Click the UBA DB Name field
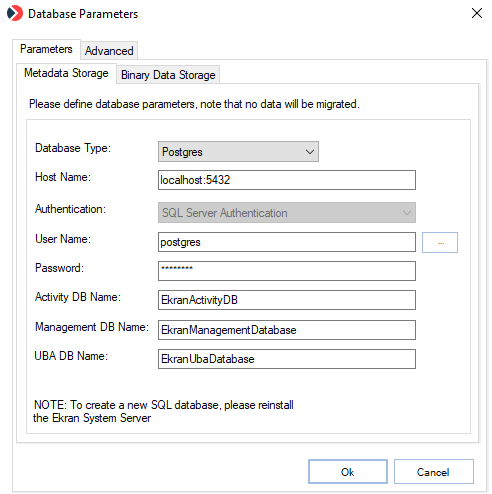The image size is (492, 494). click(x=287, y=359)
